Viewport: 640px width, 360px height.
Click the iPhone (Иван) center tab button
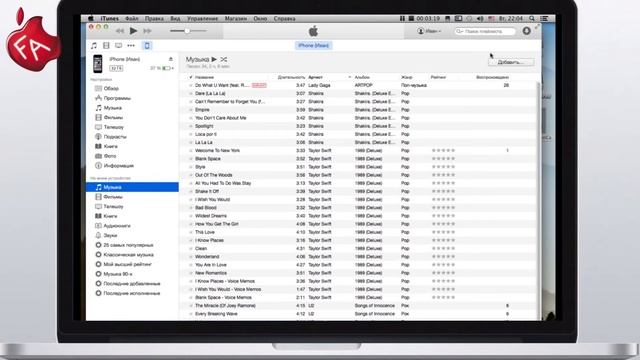[x=313, y=46]
